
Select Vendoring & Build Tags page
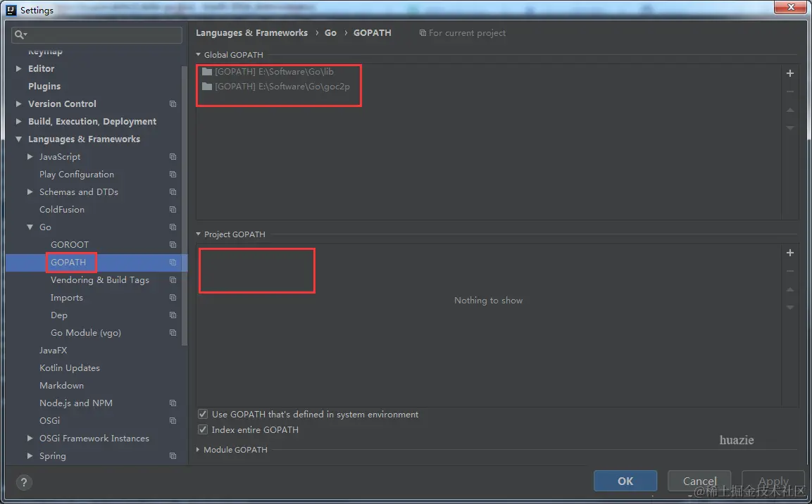tap(99, 280)
